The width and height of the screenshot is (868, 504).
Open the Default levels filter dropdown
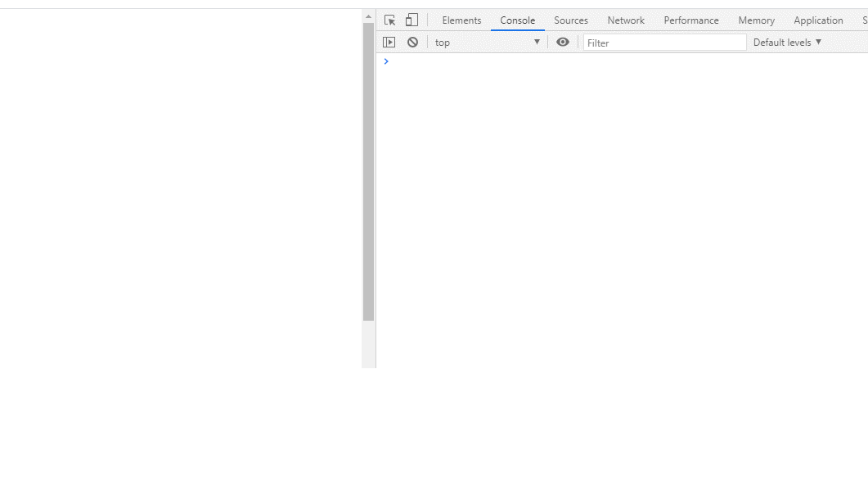786,42
